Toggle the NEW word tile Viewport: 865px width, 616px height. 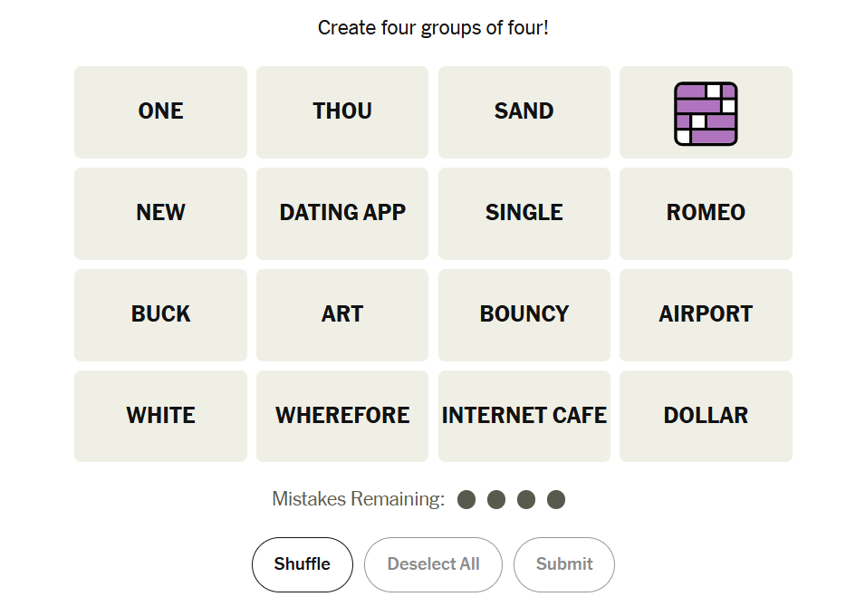[160, 214]
